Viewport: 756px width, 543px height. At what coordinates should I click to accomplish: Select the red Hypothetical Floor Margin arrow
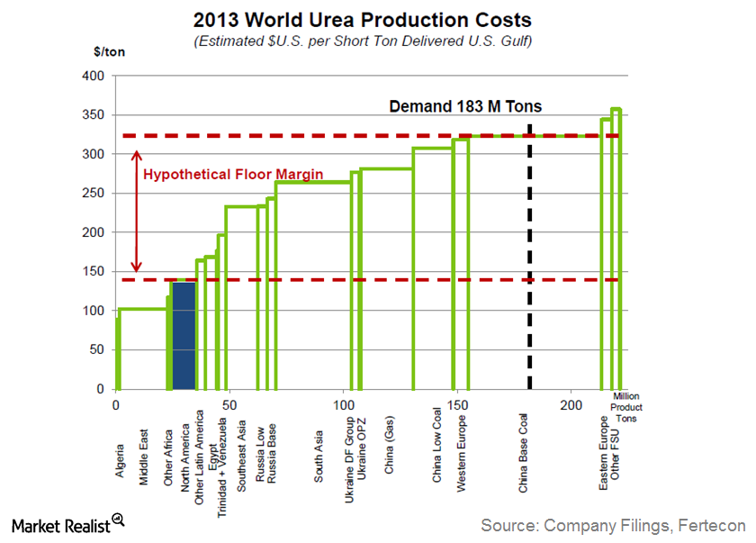[x=135, y=207]
